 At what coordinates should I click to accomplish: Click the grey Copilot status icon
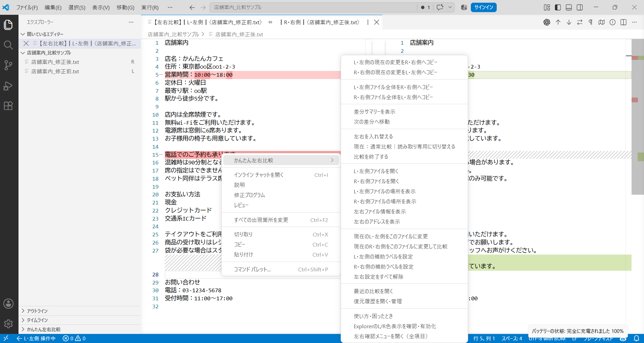(464, 7)
